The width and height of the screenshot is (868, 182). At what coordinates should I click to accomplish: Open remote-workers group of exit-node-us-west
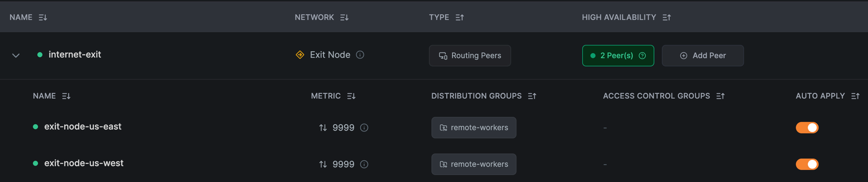[474, 164]
